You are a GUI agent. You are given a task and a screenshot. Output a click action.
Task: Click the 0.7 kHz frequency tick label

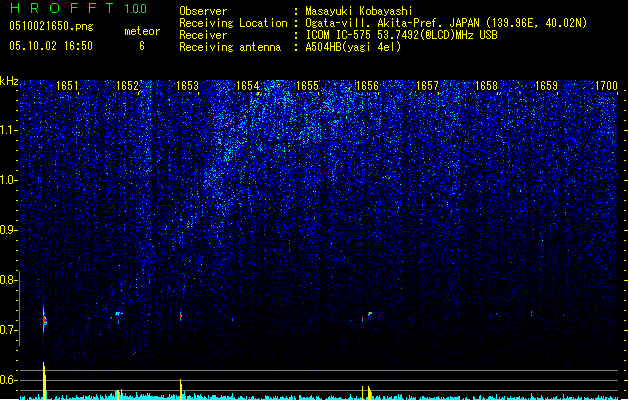point(8,330)
